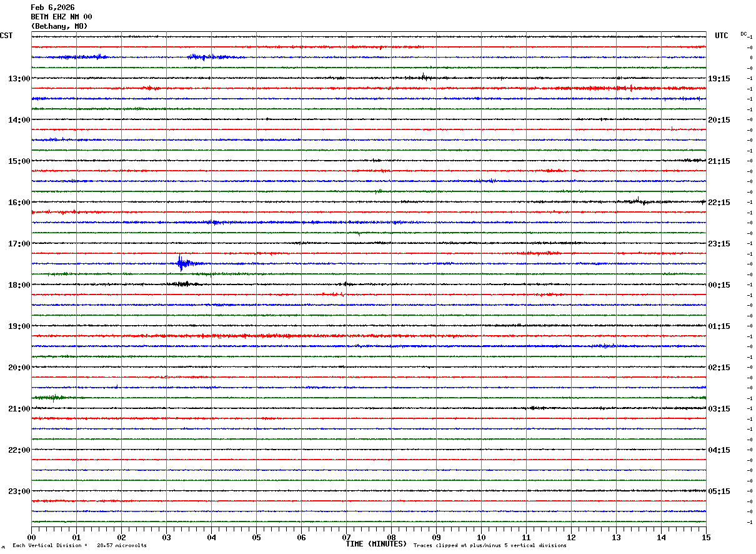Click the black spike on the 13:00 trace
756x554 pixels.
point(424,78)
